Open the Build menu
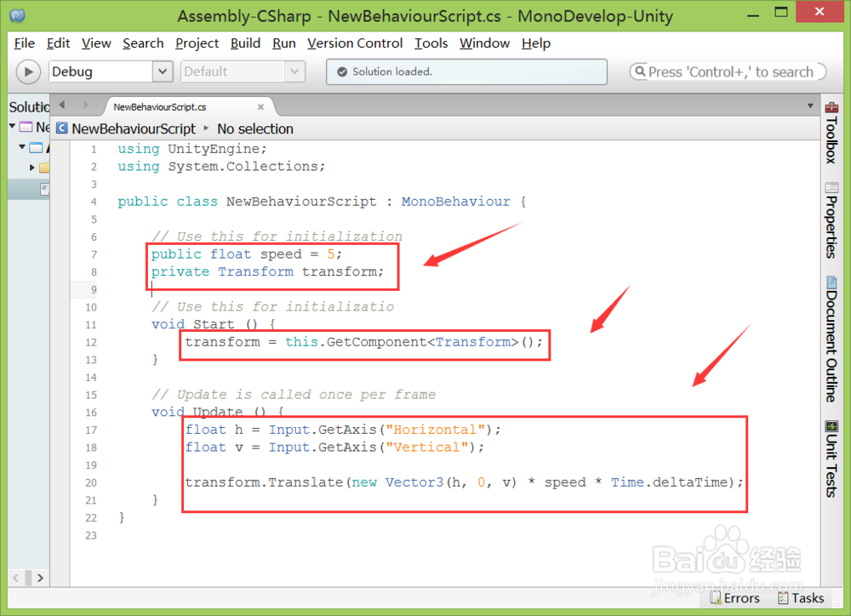 [245, 43]
